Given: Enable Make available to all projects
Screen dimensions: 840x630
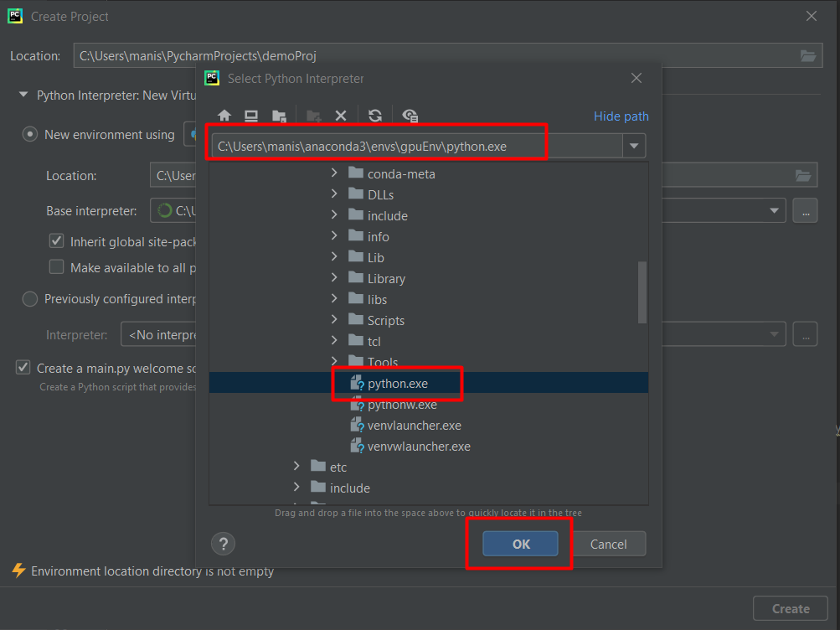Looking at the screenshot, I should 55,267.
